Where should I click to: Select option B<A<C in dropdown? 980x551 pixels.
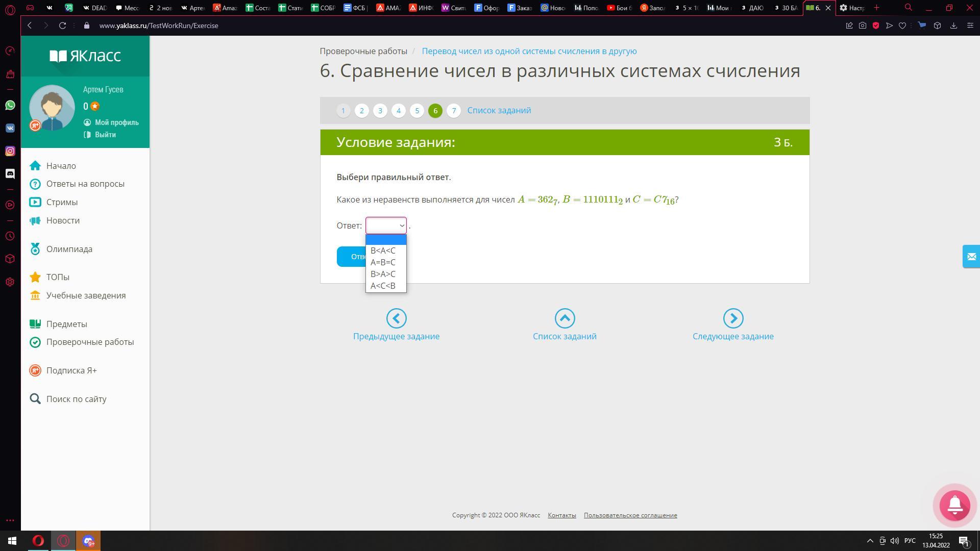click(383, 251)
